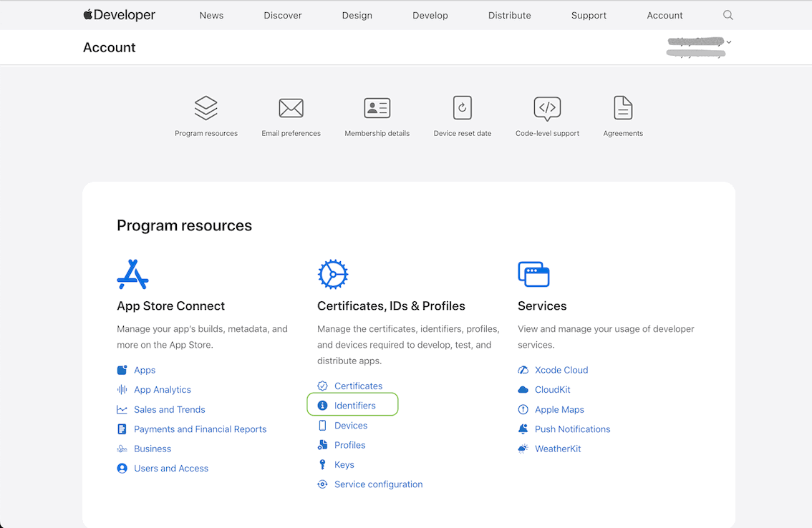Open the Apps link
This screenshot has width=812, height=528.
point(145,370)
